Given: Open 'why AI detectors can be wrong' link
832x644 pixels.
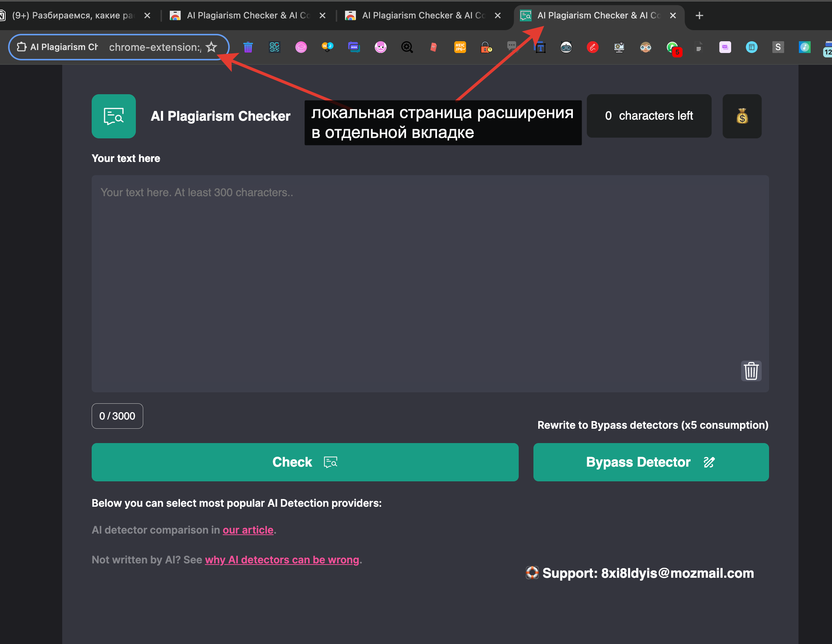Looking at the screenshot, I should [x=282, y=559].
